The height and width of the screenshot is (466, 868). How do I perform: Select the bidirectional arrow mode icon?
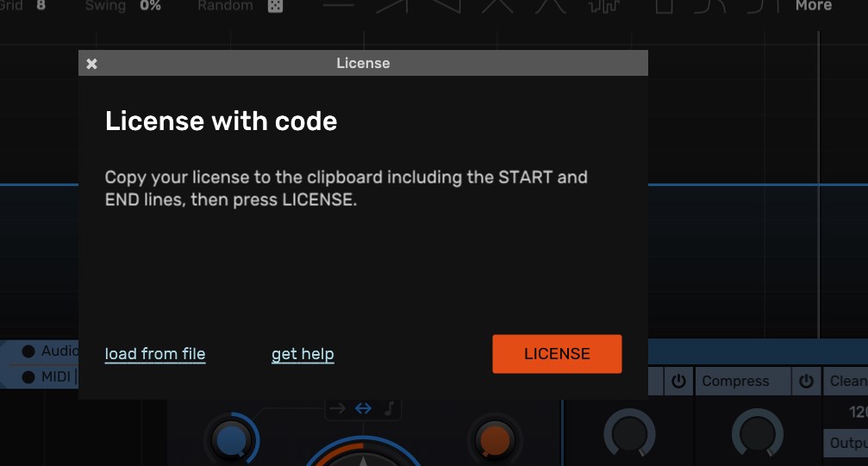pyautogui.click(x=363, y=408)
